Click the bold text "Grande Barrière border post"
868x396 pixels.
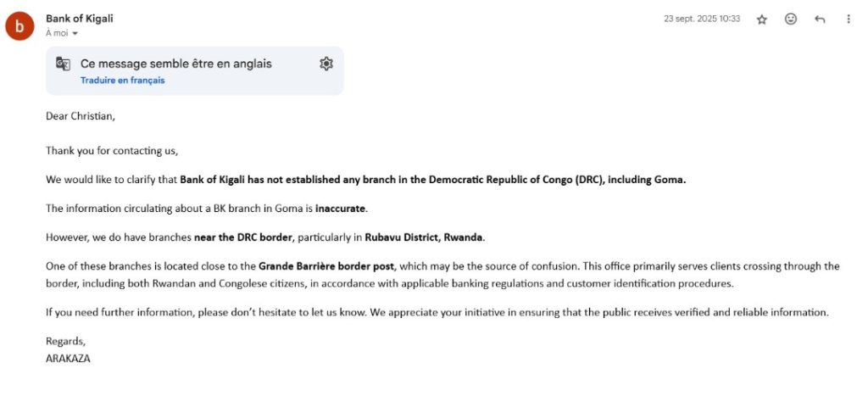(326, 266)
